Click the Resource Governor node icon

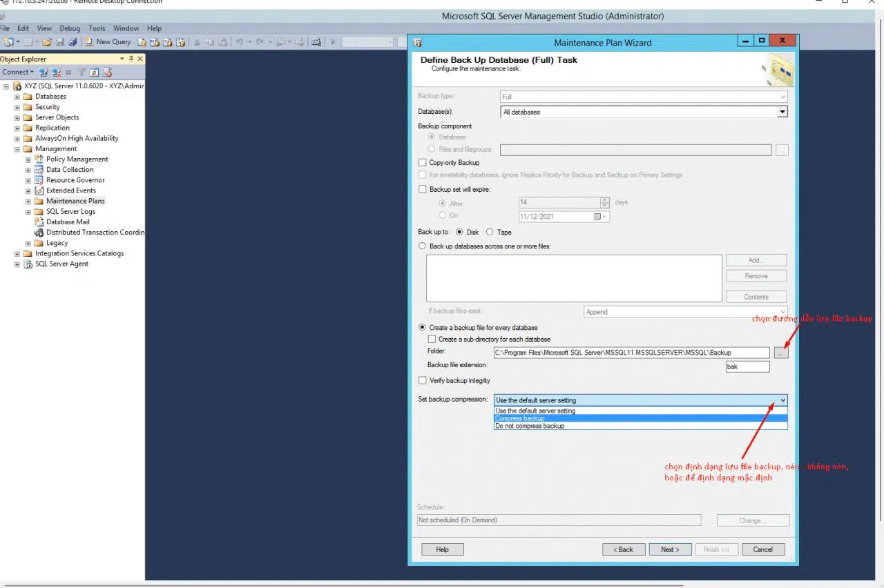pyautogui.click(x=39, y=180)
